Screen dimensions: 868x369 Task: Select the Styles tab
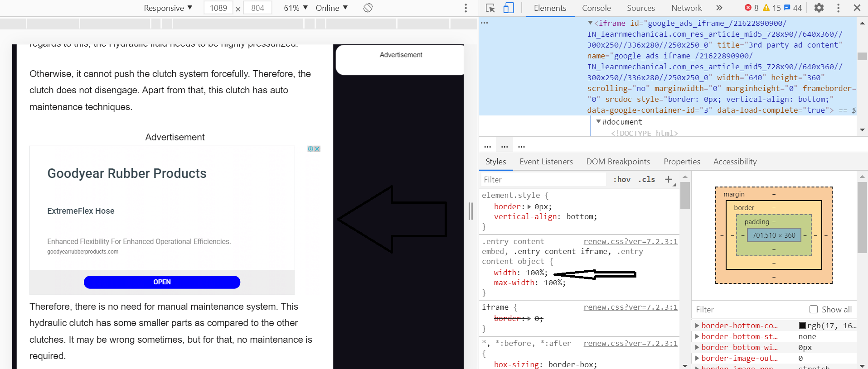(495, 162)
